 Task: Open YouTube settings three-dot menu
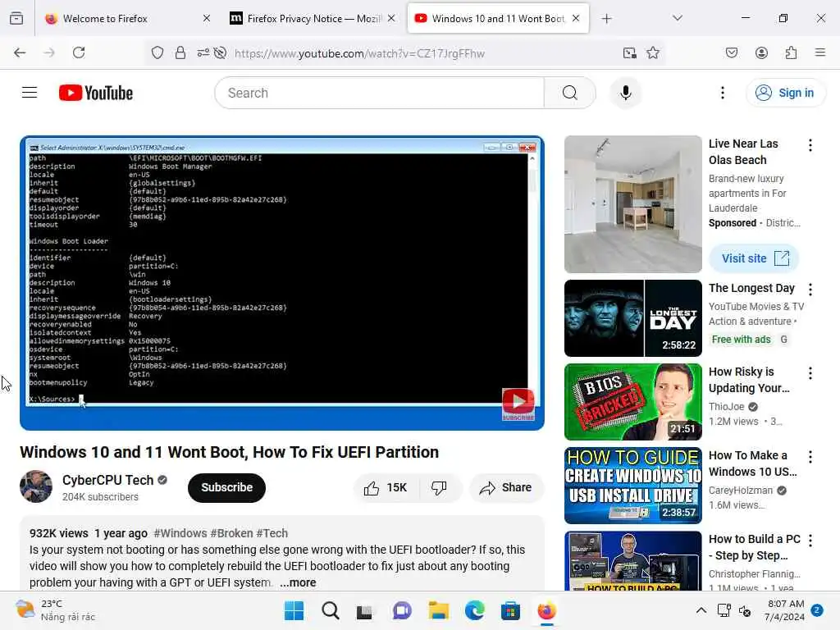[x=723, y=93]
